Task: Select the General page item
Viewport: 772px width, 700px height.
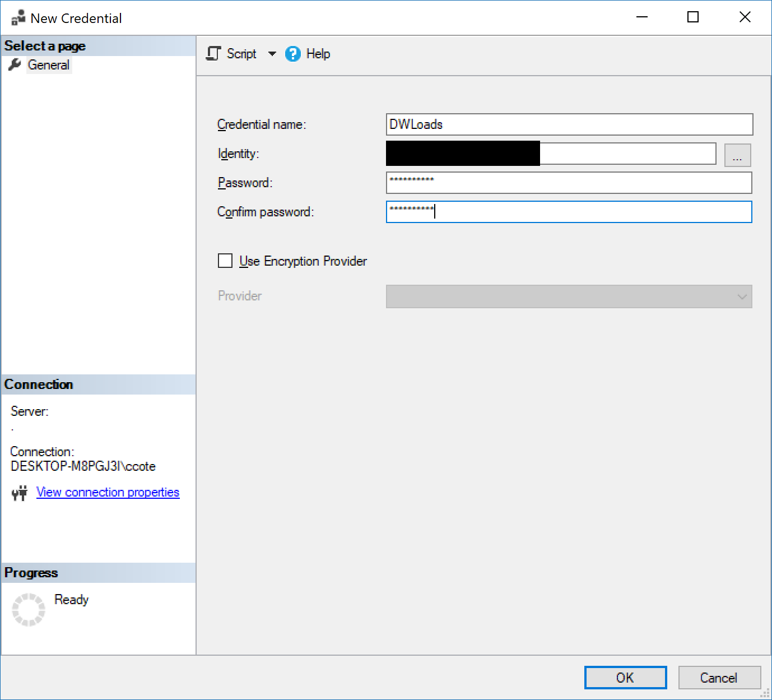Action: pyautogui.click(x=49, y=65)
